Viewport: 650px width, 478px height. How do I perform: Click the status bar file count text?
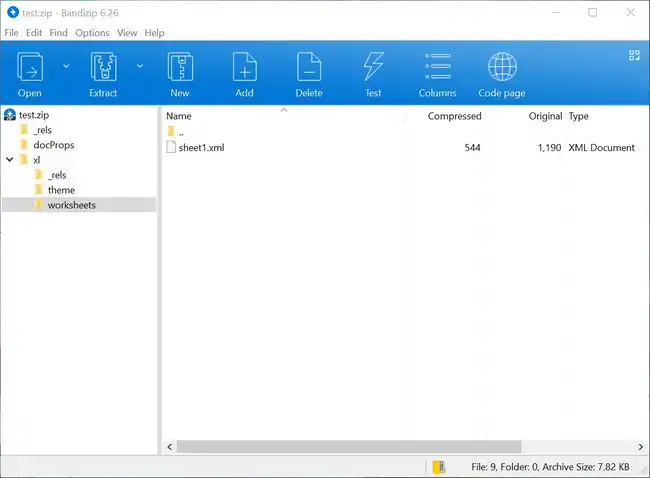click(x=550, y=467)
